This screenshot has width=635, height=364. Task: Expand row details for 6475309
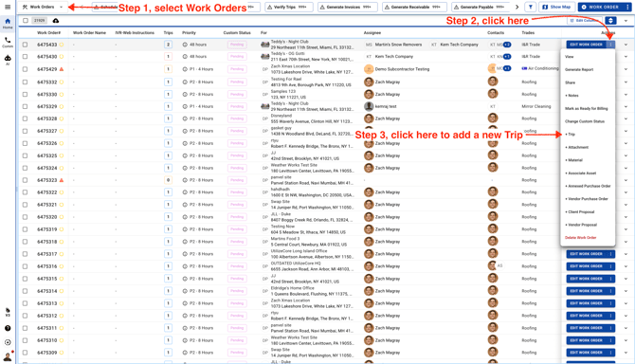(x=626, y=353)
